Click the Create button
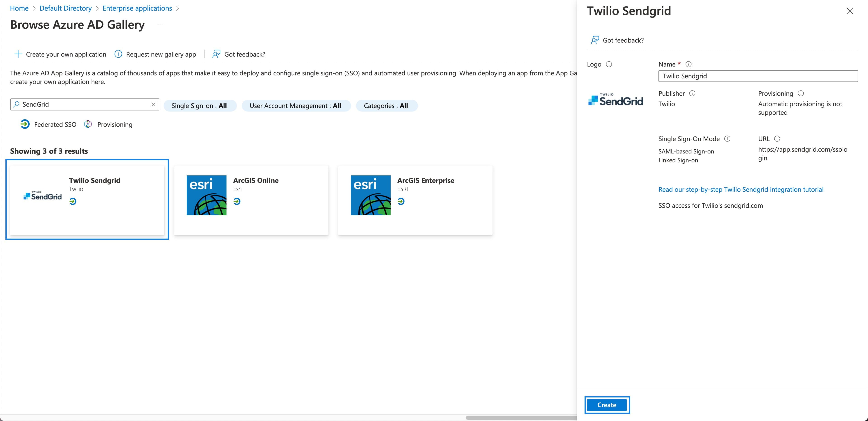Viewport: 868px width, 421px height. pos(606,405)
